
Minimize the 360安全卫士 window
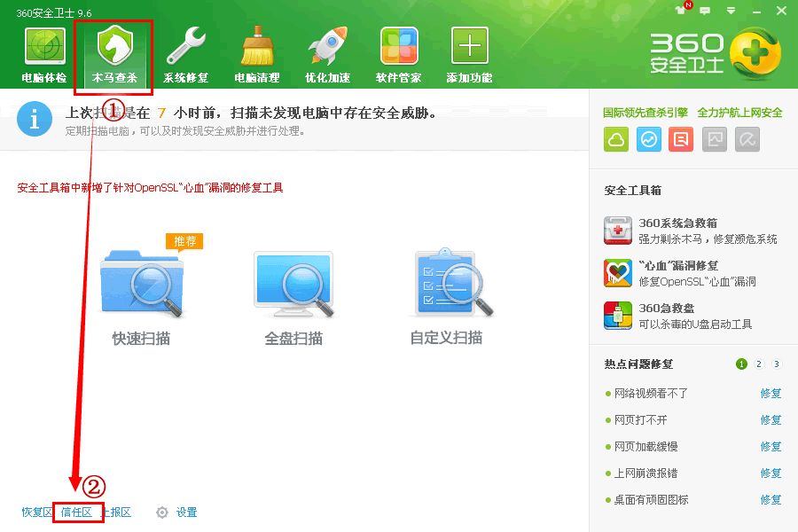coord(757,12)
